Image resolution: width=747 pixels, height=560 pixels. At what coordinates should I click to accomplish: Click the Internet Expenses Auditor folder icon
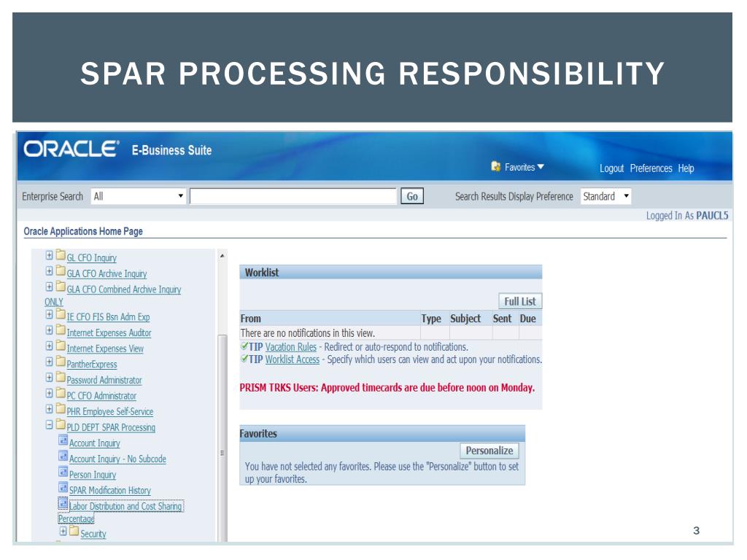coord(61,330)
